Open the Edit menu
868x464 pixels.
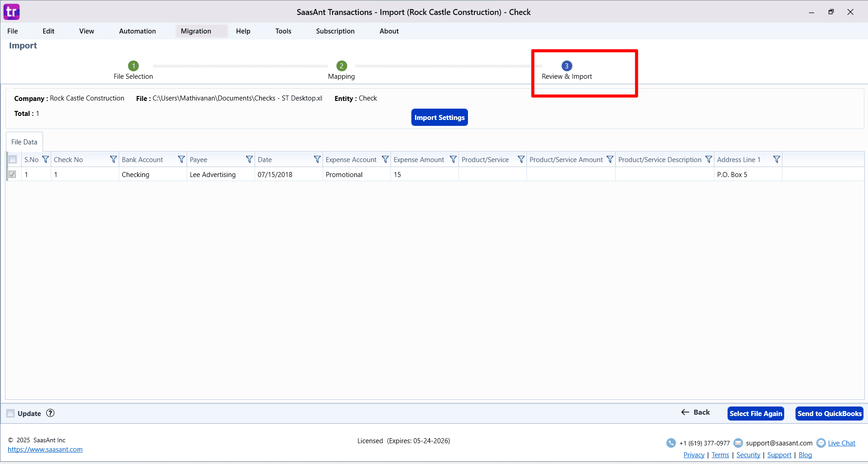click(x=48, y=31)
